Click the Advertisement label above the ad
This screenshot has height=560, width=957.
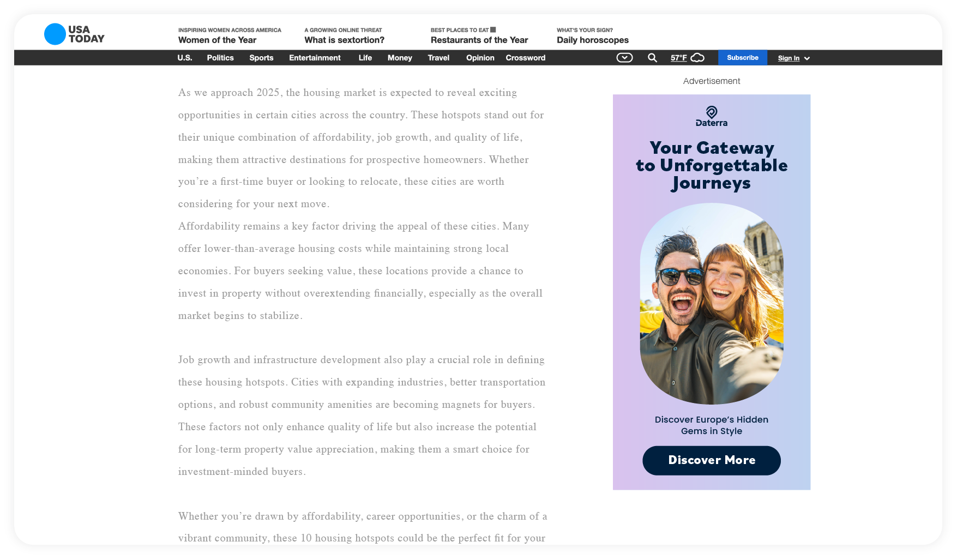712,81
